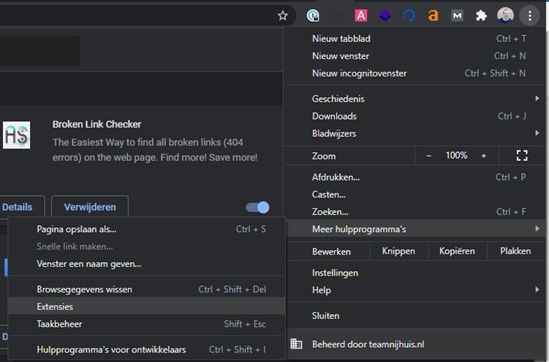
Task: Disable the Broken Link Checker toggle
Action: (258, 208)
